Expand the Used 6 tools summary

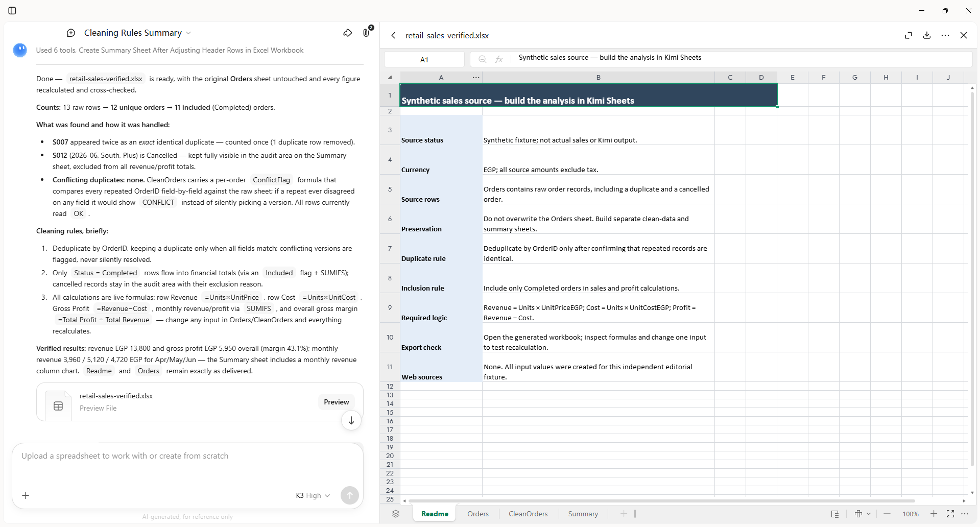coord(170,50)
